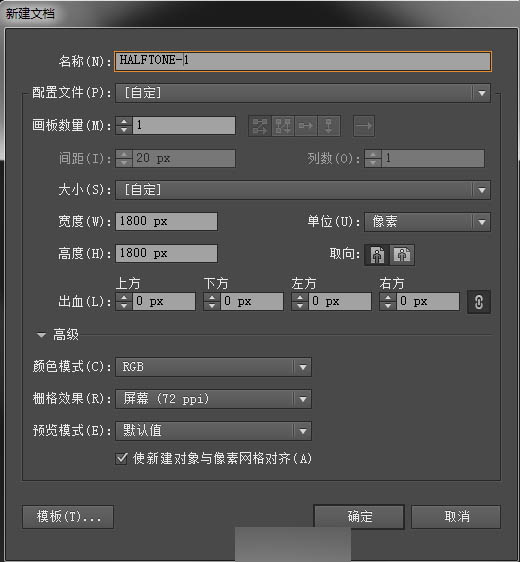Toggle right-to-left artboard layout arrow icon
This screenshot has width=520, height=562.
pos(364,126)
